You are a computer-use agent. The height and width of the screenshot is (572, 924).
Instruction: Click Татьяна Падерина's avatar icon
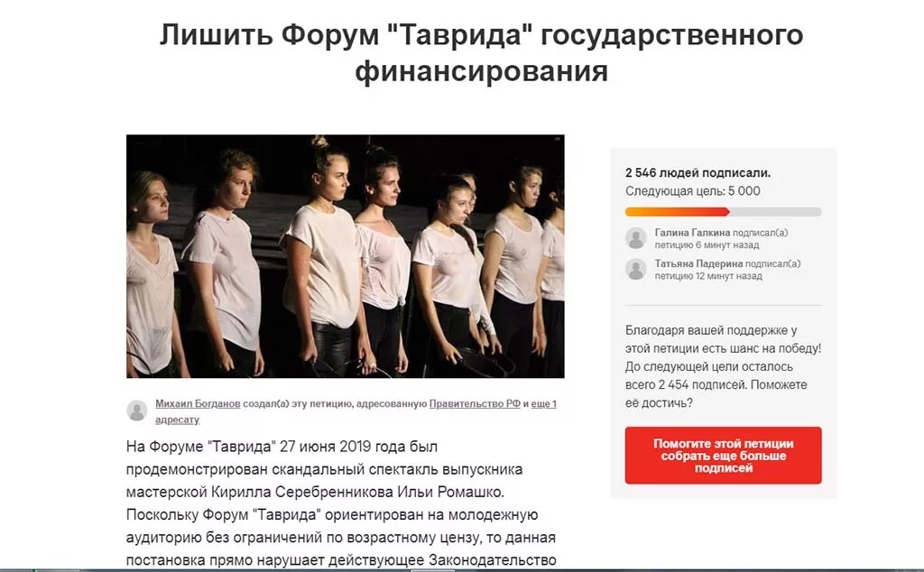click(x=636, y=269)
